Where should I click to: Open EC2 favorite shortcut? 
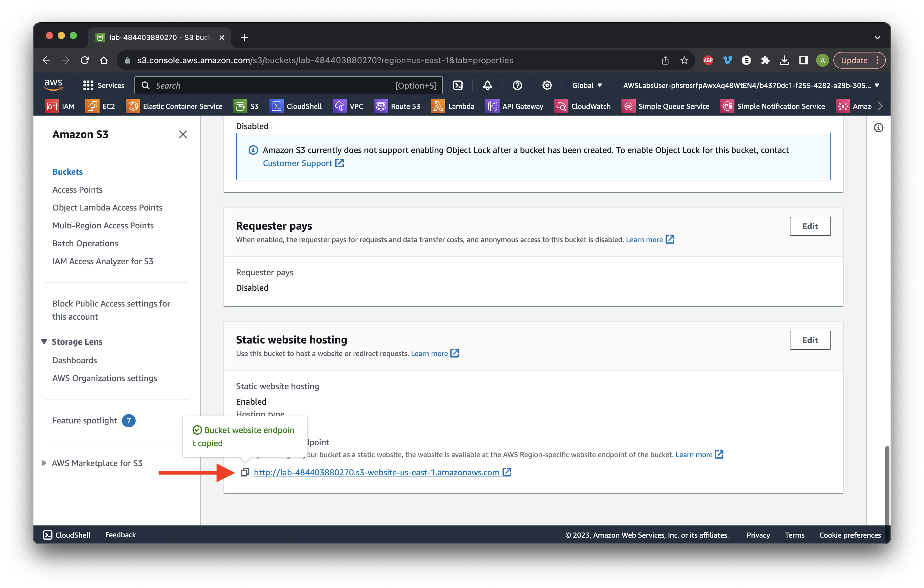click(x=100, y=106)
